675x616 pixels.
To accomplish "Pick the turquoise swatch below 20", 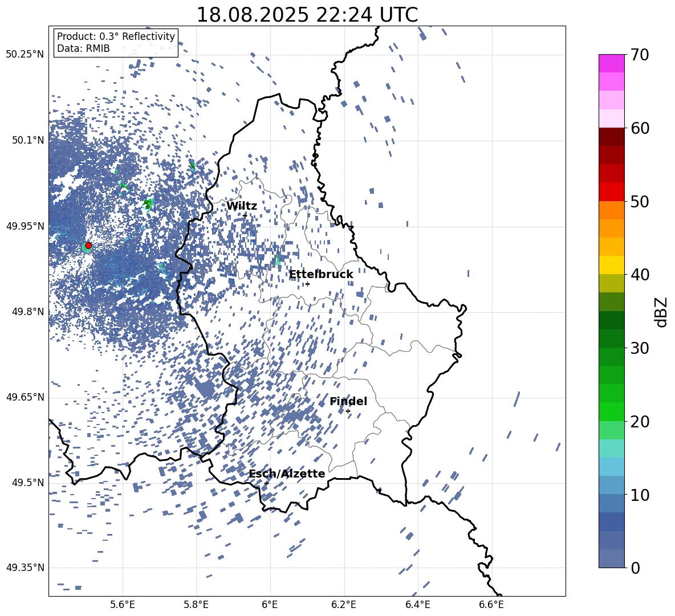I will pos(611,448).
